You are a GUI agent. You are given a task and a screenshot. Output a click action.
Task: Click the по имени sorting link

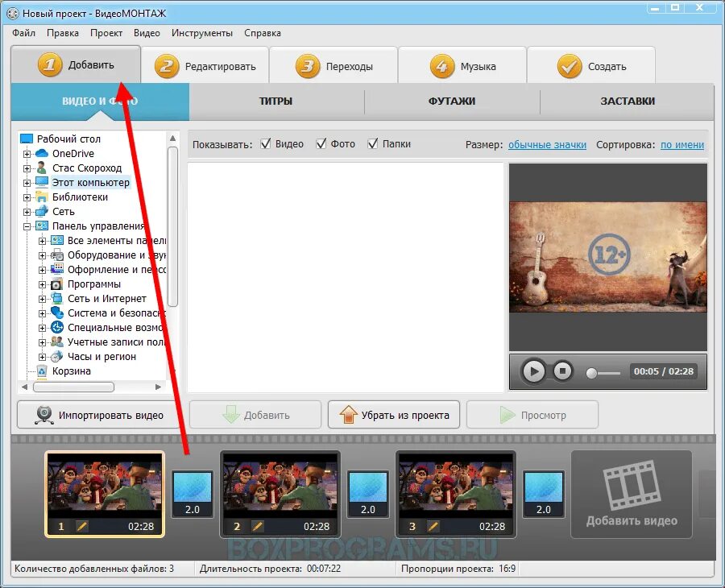(x=682, y=145)
